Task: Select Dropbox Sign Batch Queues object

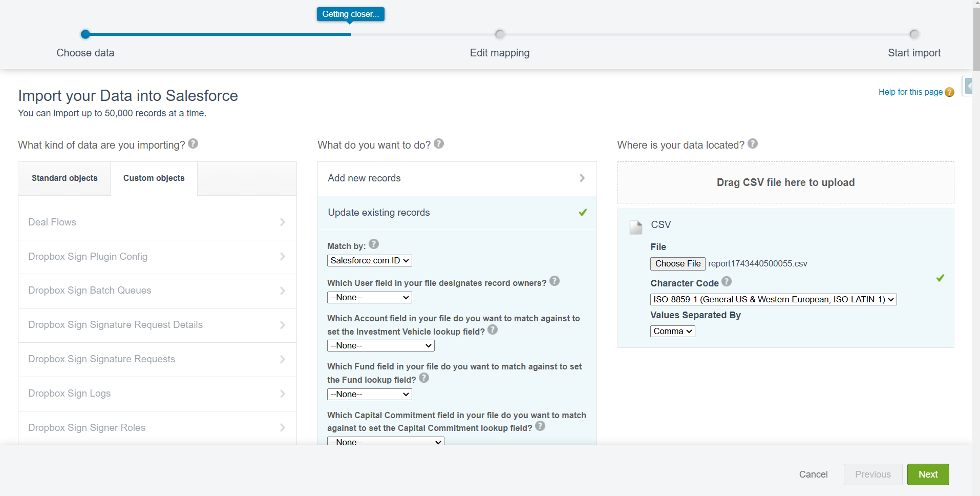Action: pyautogui.click(x=157, y=291)
